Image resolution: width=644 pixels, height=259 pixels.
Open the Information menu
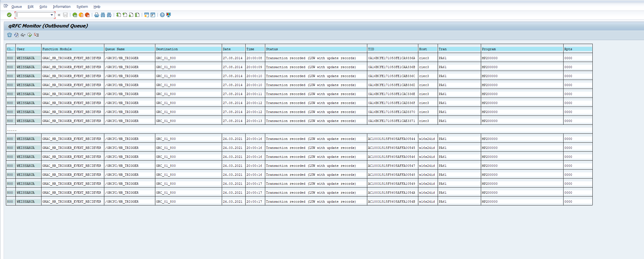62,6
